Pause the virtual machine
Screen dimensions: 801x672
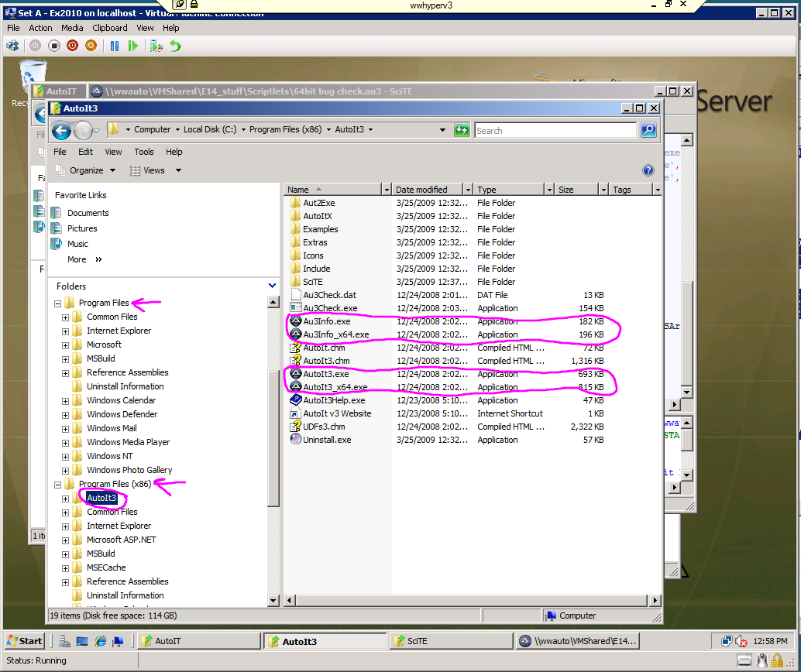coord(115,46)
